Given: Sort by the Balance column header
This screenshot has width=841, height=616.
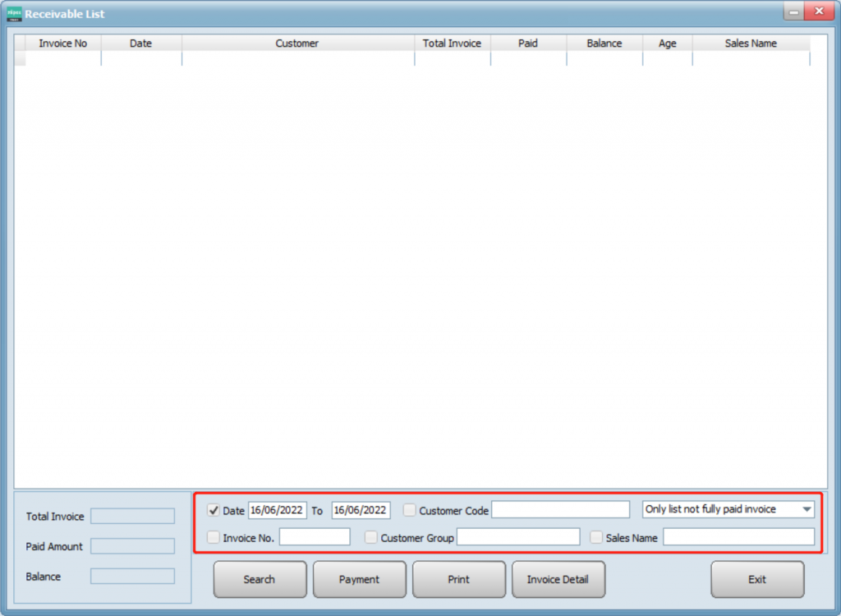Looking at the screenshot, I should click(x=604, y=44).
